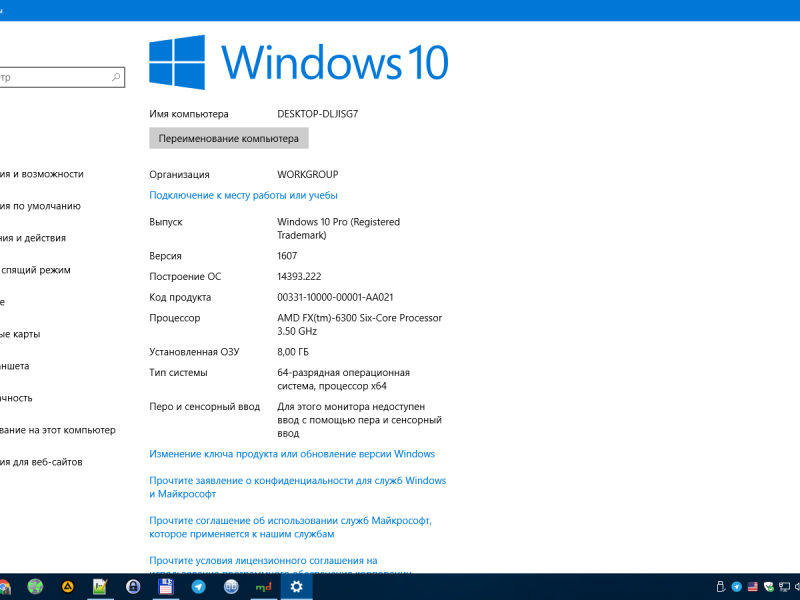Click the 'Выпуск' label

166,222
